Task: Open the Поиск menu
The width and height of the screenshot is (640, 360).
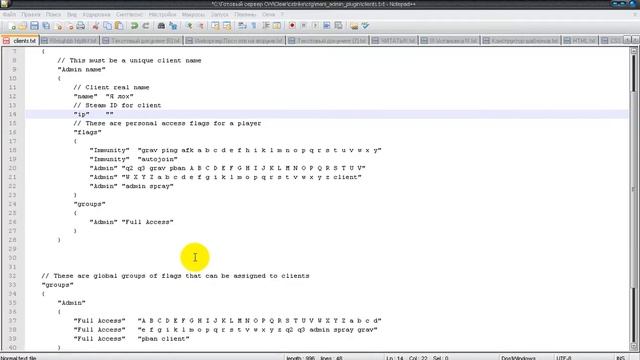Action: pos(53,14)
